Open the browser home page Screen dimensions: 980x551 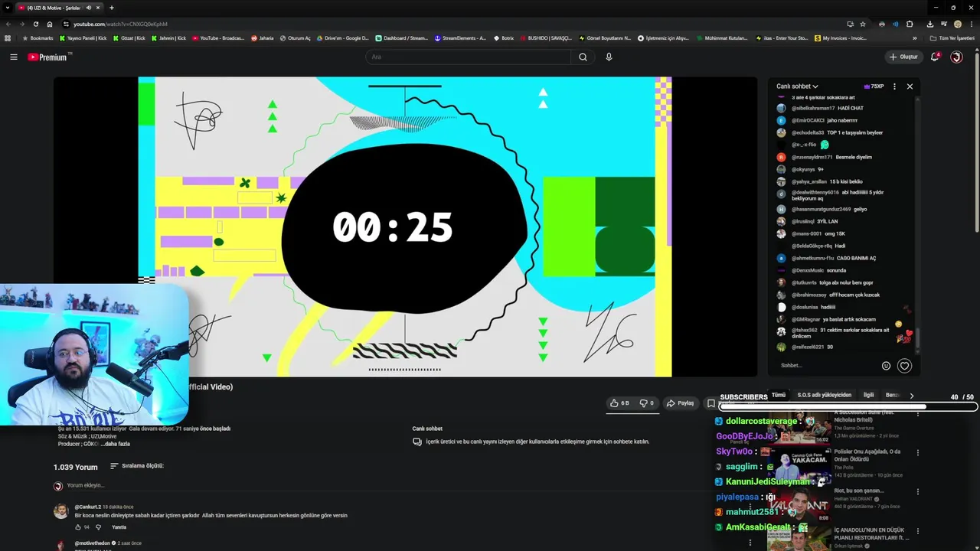tap(50, 24)
